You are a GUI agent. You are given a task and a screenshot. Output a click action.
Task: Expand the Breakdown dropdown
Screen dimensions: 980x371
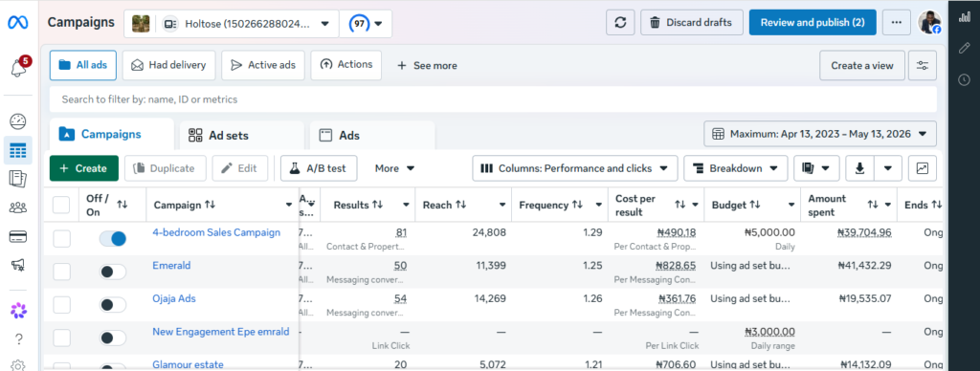coord(735,168)
